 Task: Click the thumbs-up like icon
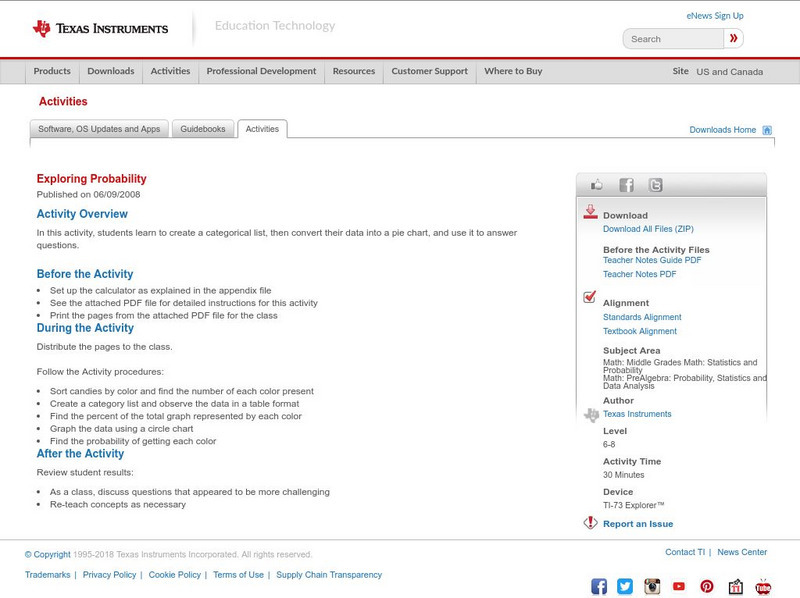point(596,185)
